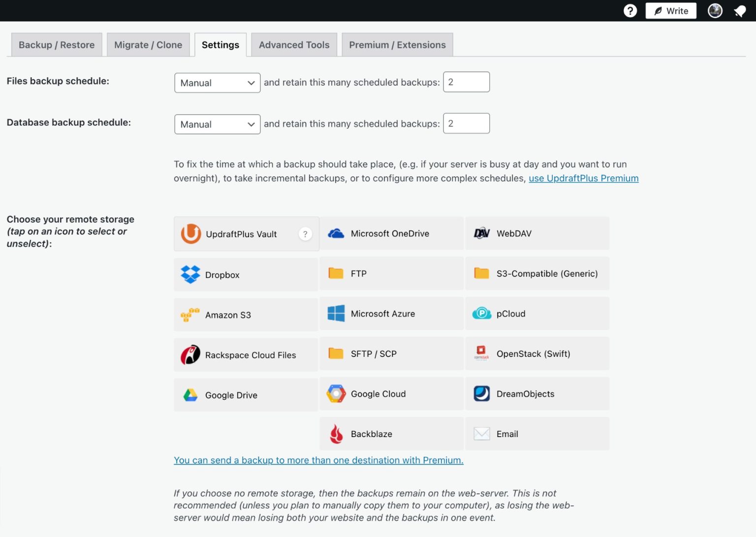The height and width of the screenshot is (537, 756).
Task: Switch to the Backup / Restore tab
Action: [57, 45]
